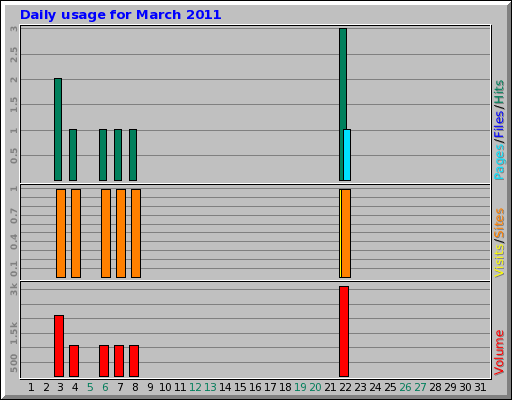Click the orange sites bar for day 22

[346, 233]
